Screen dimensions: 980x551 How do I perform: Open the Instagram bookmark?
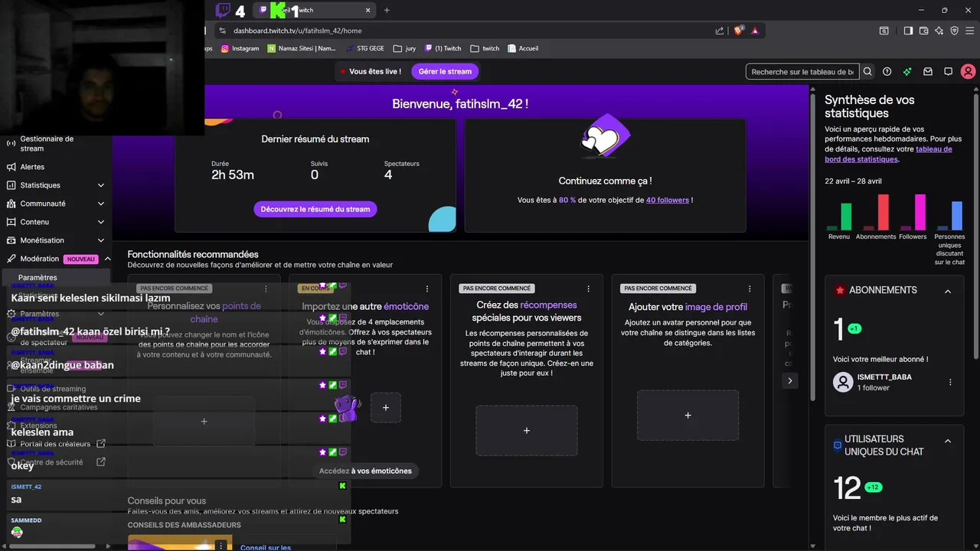(240, 48)
